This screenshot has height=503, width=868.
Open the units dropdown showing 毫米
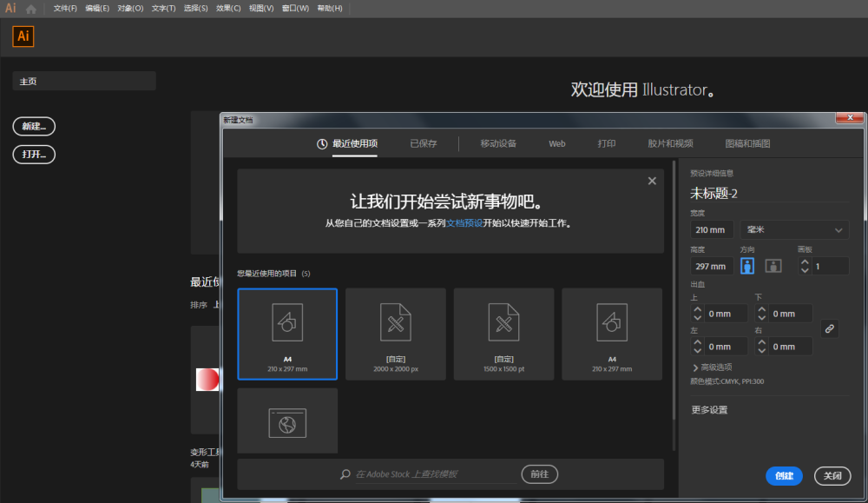pyautogui.click(x=794, y=230)
